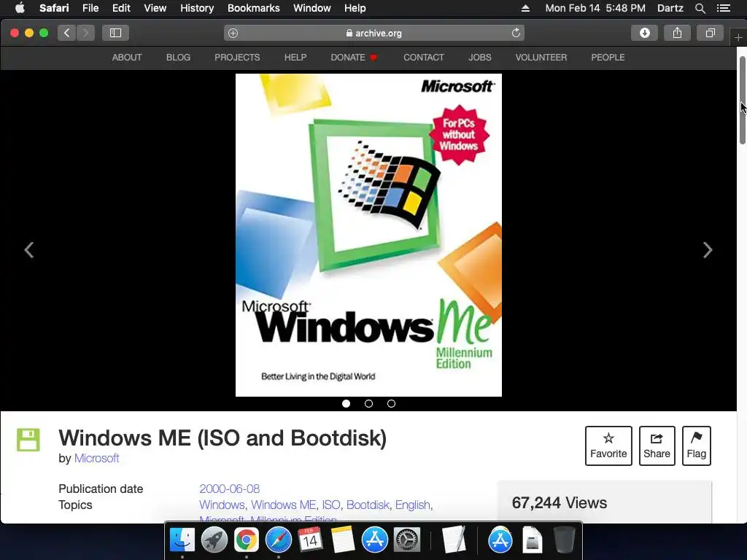
Task: Launch Google Chrome from Dock
Action: 247,540
